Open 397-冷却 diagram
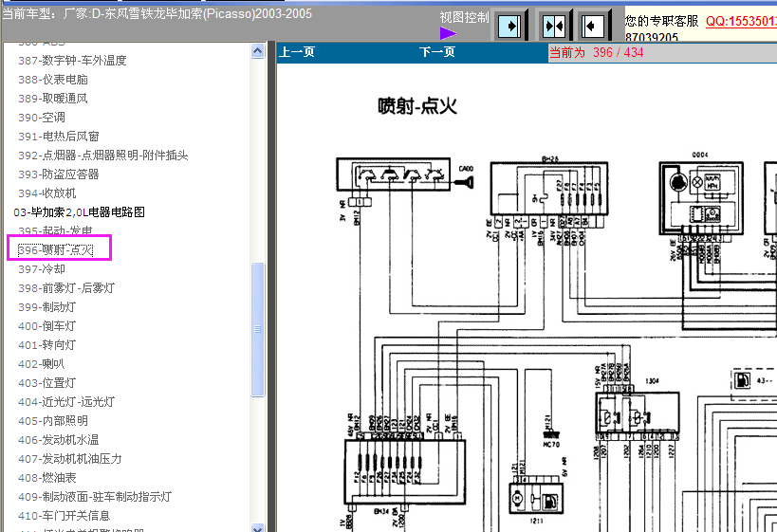The height and width of the screenshot is (532, 777). (42, 269)
